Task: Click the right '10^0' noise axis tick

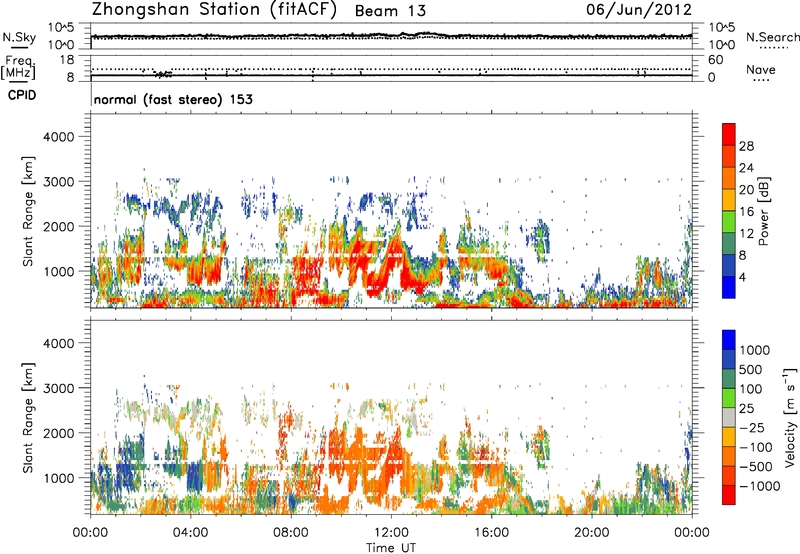Action: pos(722,45)
